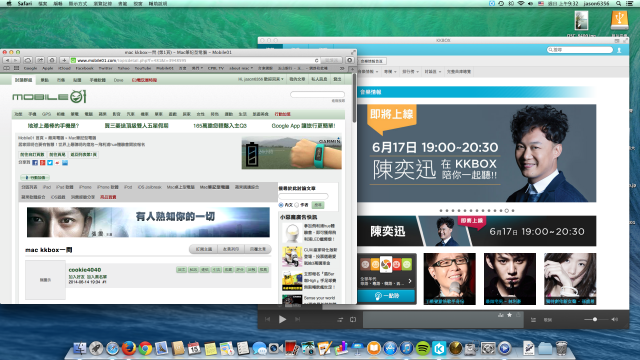The image size is (640, 360).
Task: Open the glasses singer album thumbnail
Action: (x=449, y=279)
